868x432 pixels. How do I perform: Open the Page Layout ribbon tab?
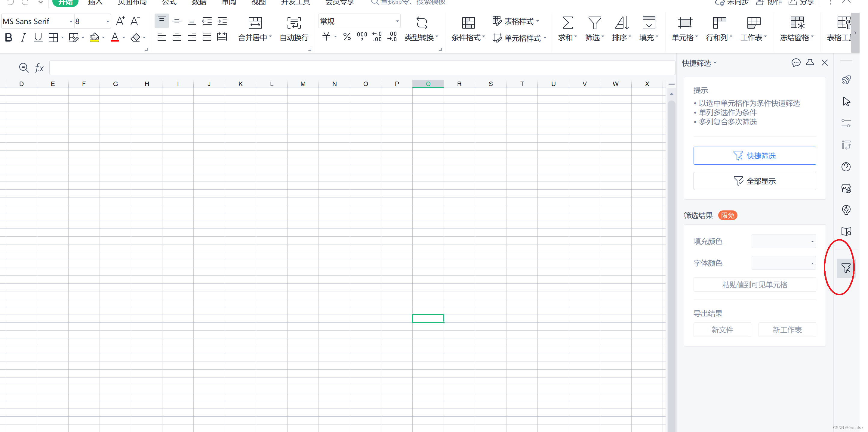click(x=132, y=3)
